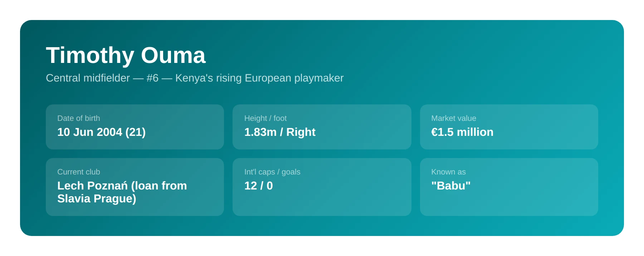Click the Int'l caps / goals label
This screenshot has width=644, height=256.
tap(272, 172)
